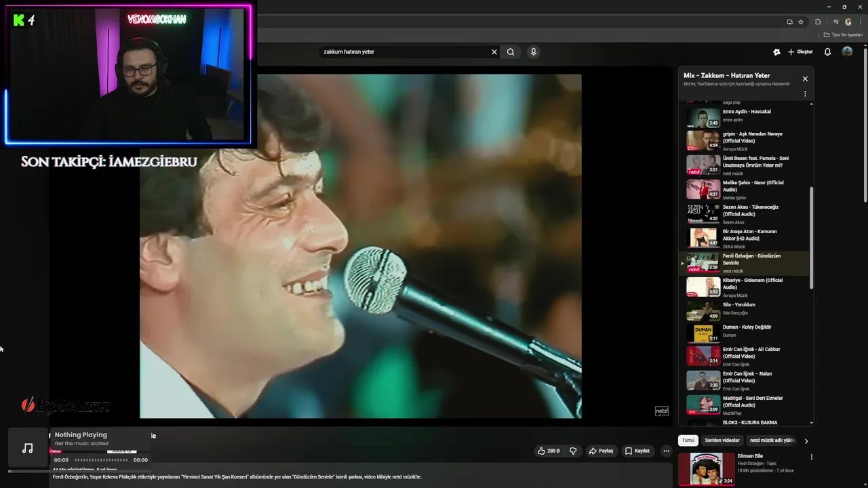Select Bir Ateşe Attın - Kamuran Akkor
Image resolution: width=868 pixels, height=488 pixels.
click(x=745, y=239)
